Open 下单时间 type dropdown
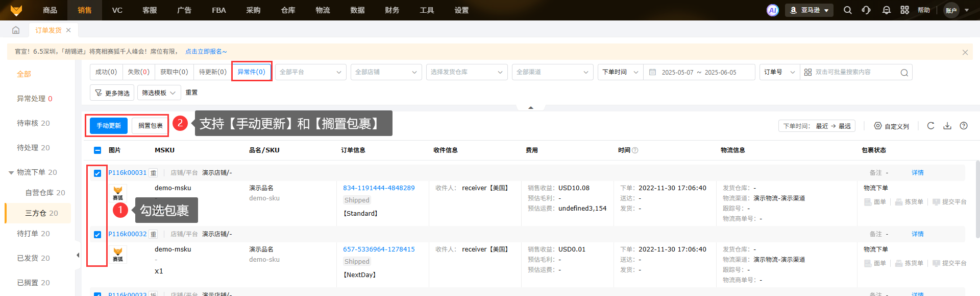This screenshot has width=980, height=296. click(x=621, y=72)
